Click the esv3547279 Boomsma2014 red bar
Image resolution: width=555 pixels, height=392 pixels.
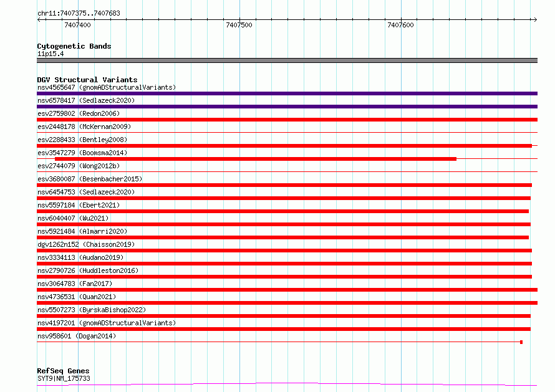[256, 159]
